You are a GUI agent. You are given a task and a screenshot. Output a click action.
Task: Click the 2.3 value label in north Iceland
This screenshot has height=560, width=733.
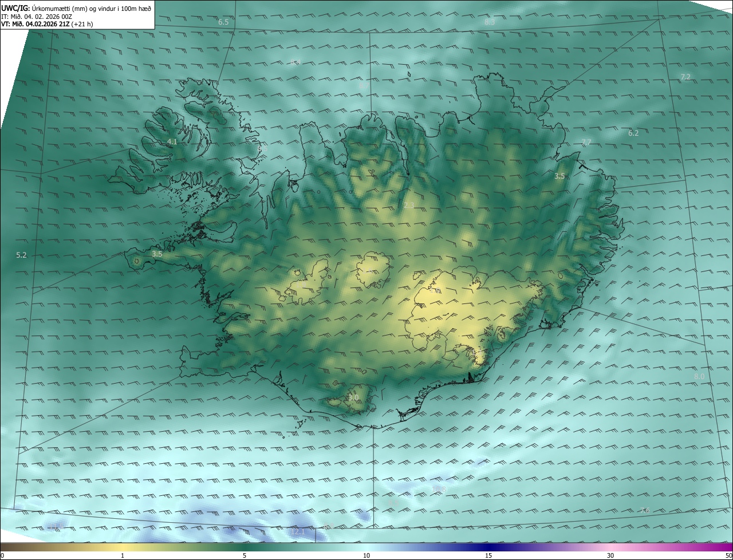tap(409, 205)
